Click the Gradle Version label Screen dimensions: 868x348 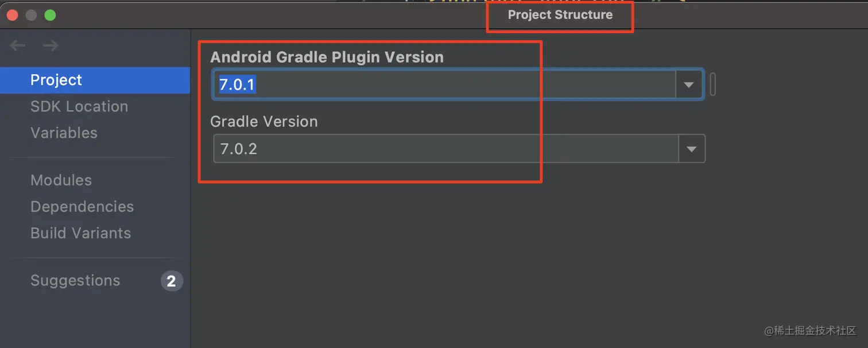click(263, 122)
